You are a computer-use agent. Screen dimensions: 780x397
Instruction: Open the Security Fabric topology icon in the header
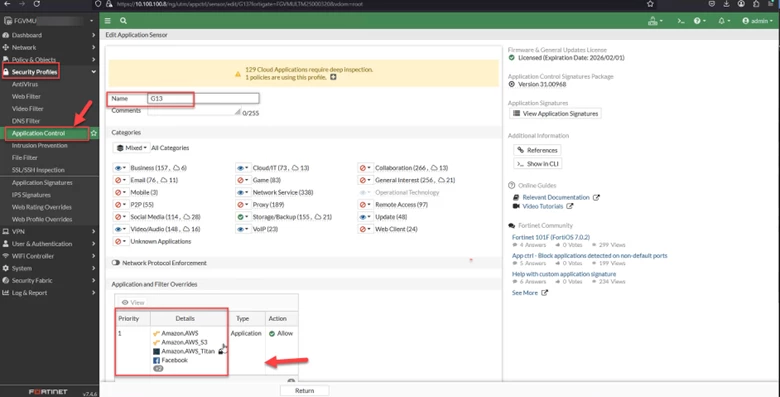pos(655,21)
